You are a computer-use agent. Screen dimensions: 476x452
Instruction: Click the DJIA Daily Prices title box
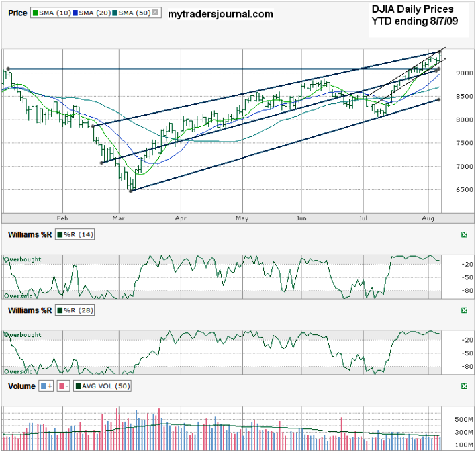(x=419, y=21)
